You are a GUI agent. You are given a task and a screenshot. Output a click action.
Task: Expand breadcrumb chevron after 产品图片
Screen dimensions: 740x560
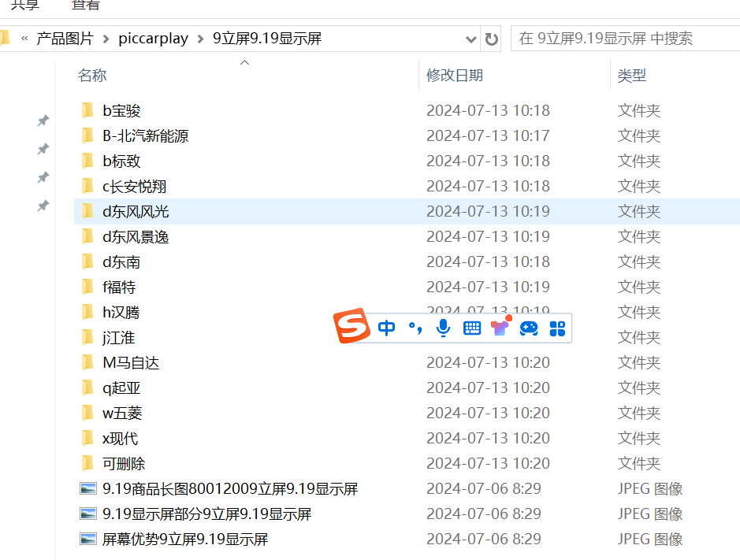click(106, 39)
